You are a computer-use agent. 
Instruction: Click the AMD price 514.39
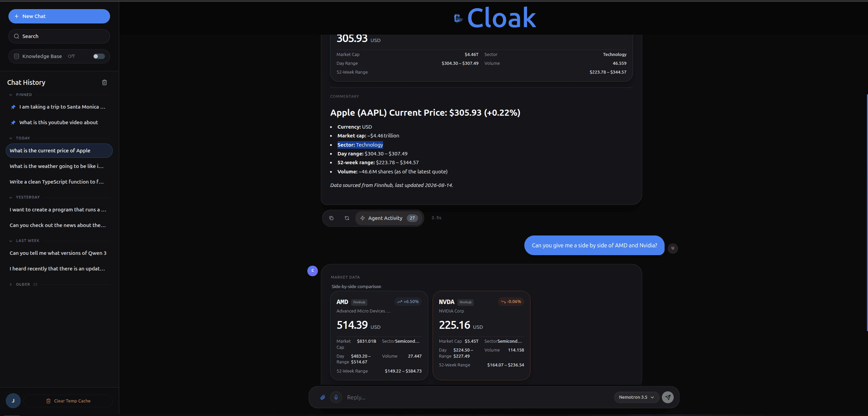click(x=352, y=325)
